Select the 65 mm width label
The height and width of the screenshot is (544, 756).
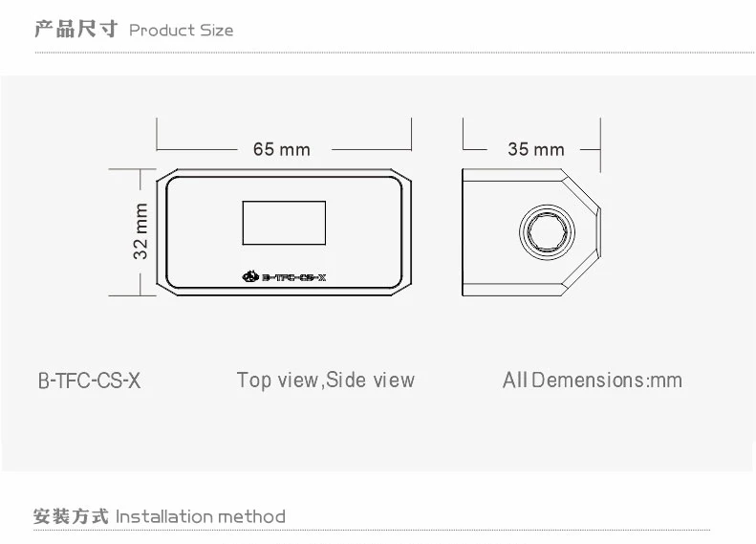pyautogui.click(x=282, y=150)
